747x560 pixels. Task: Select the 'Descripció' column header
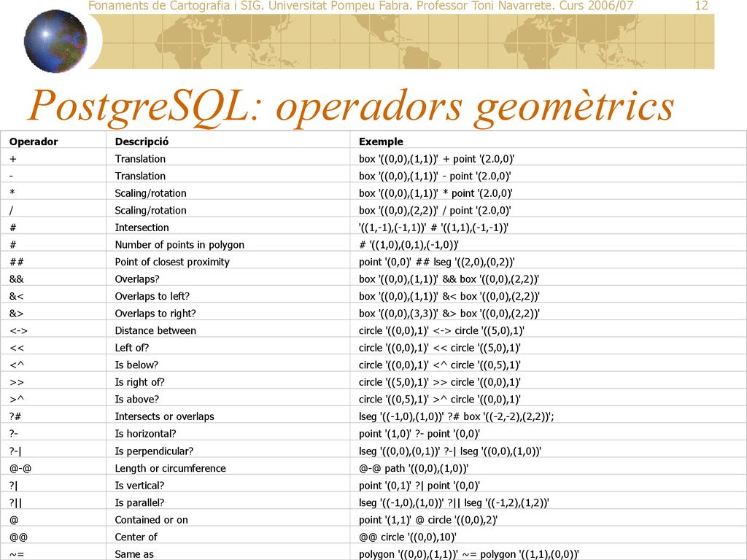click(x=142, y=141)
